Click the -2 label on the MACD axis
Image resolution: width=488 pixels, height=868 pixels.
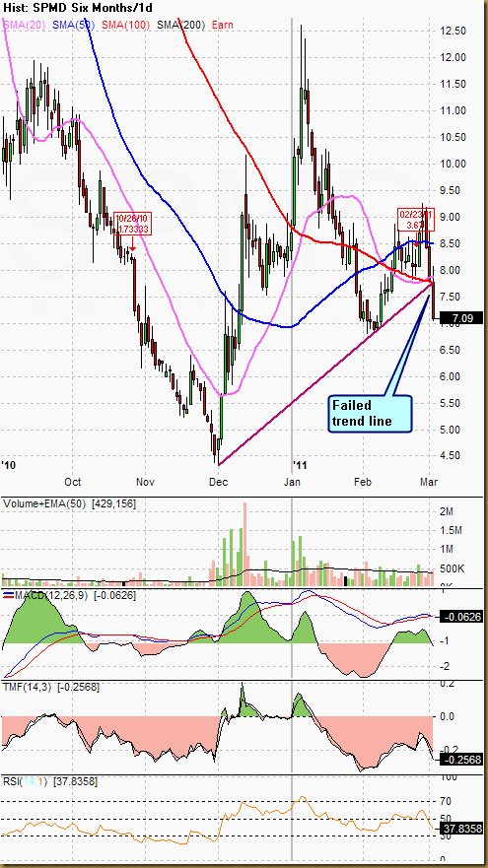(446, 666)
